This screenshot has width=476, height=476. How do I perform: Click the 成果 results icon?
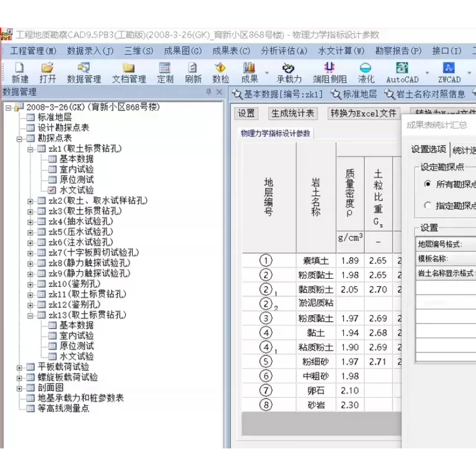tap(249, 73)
